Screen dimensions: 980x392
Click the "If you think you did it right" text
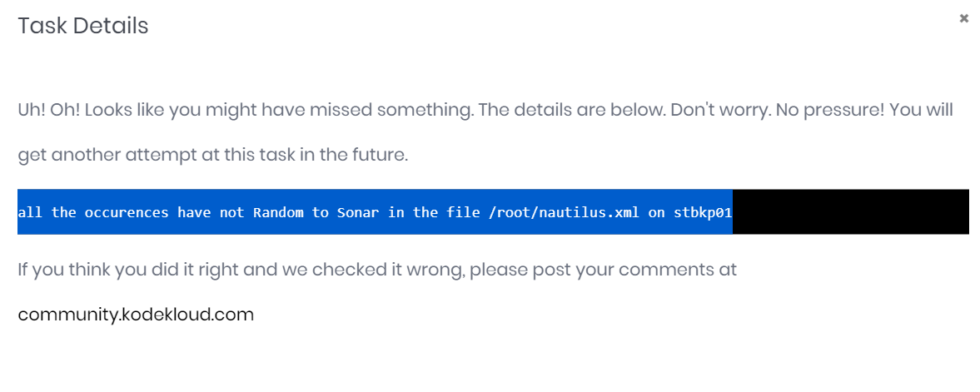pyautogui.click(x=125, y=270)
